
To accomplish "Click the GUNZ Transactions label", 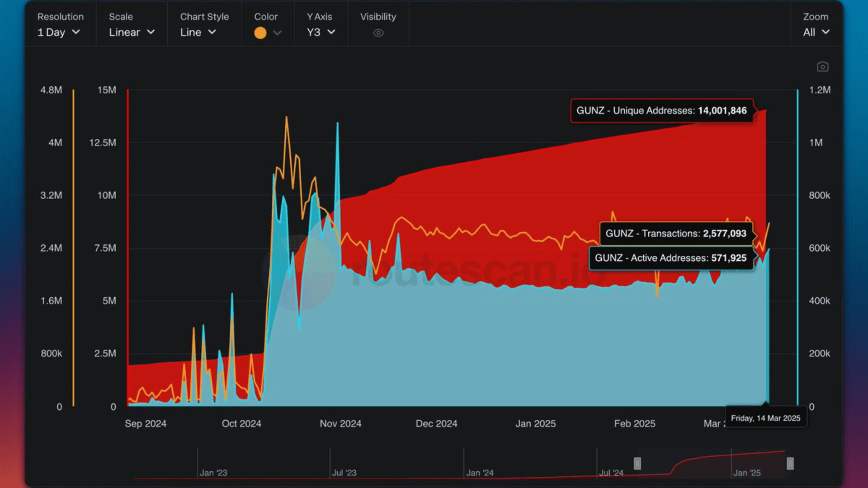I will pos(675,234).
